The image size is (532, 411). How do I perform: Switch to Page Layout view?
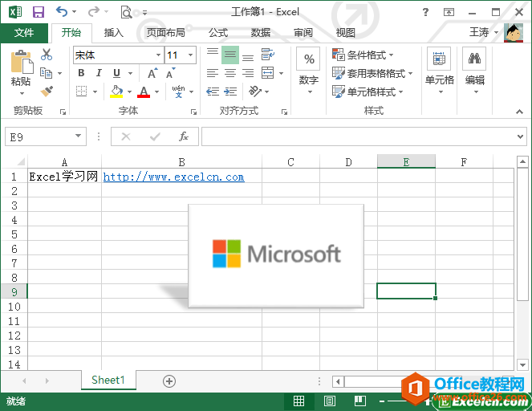click(330, 401)
